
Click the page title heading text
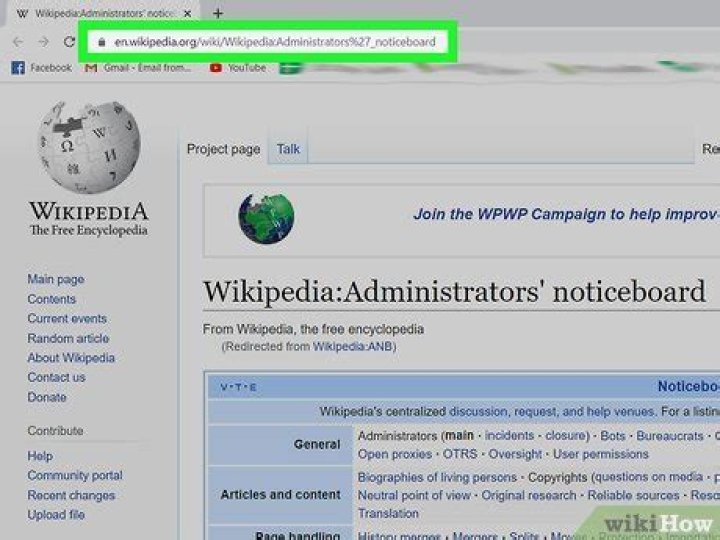[454, 292]
